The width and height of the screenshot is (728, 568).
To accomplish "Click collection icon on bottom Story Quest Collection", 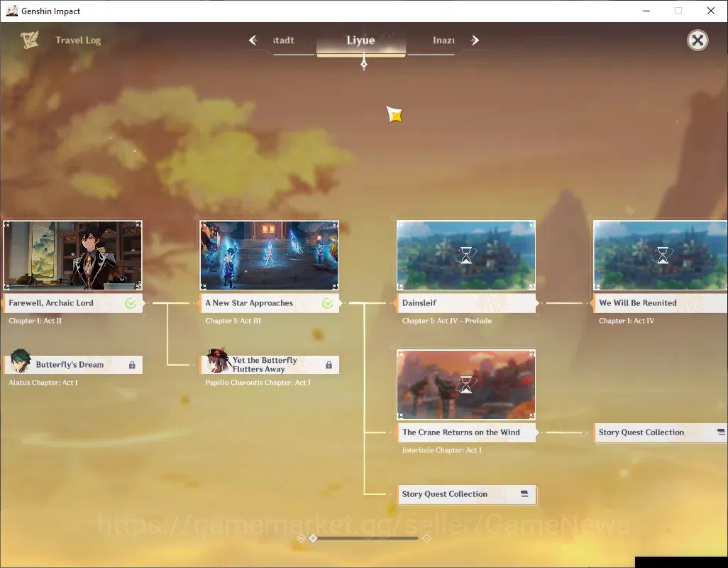I will click(524, 493).
